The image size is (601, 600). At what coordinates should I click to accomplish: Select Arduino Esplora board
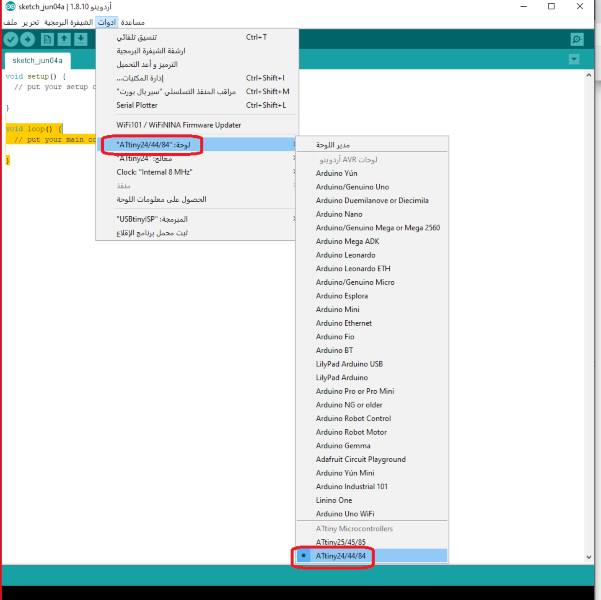(372, 296)
